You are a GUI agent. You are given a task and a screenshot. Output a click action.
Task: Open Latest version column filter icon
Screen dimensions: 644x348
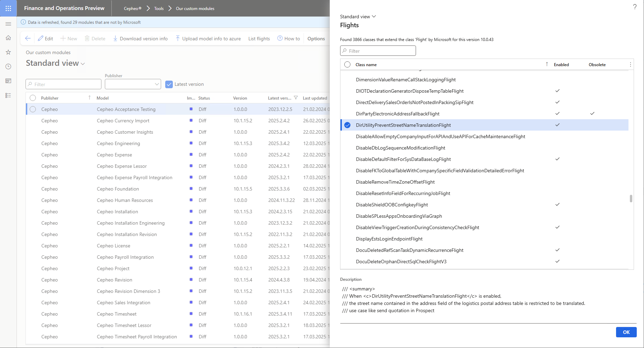[296, 98]
